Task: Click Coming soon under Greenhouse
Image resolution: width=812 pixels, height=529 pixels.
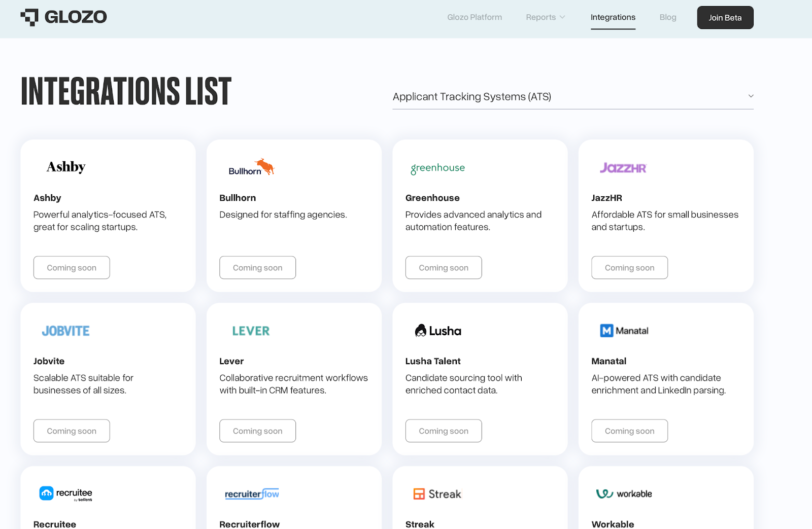Action: 444,268
